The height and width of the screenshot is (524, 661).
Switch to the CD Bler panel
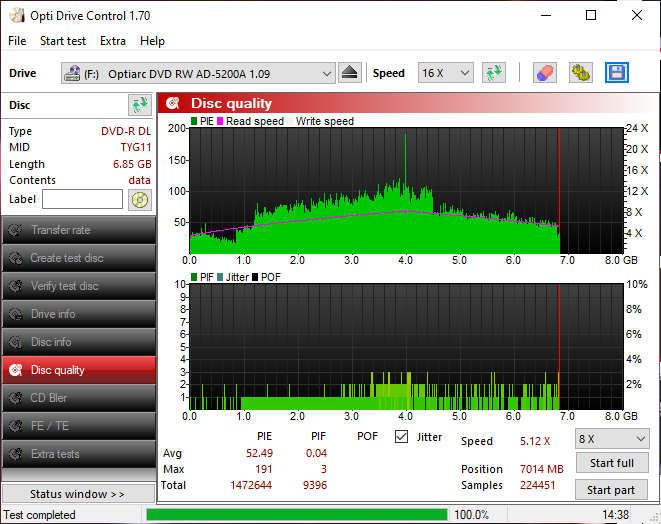click(79, 398)
